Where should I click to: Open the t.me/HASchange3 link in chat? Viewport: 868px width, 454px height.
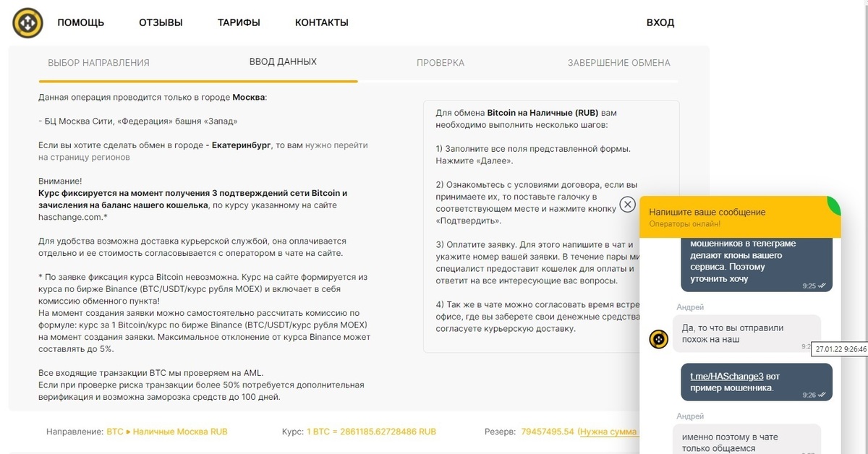coord(726,376)
